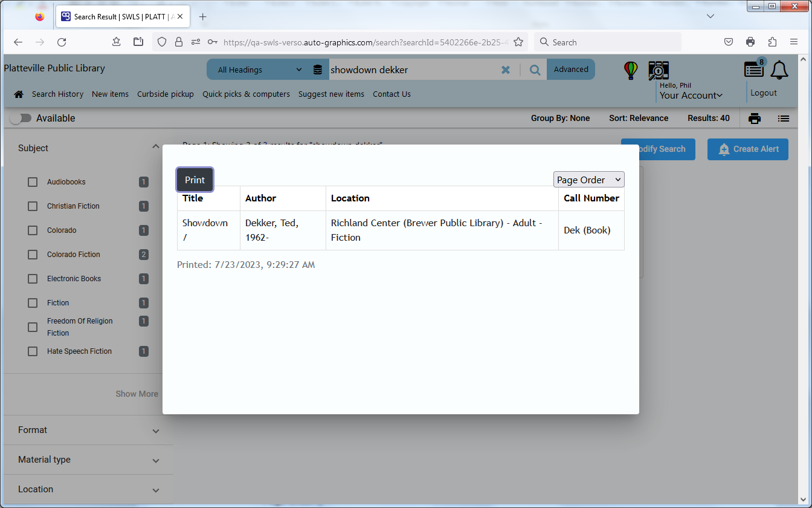Open Search History
The height and width of the screenshot is (508, 812).
57,94
